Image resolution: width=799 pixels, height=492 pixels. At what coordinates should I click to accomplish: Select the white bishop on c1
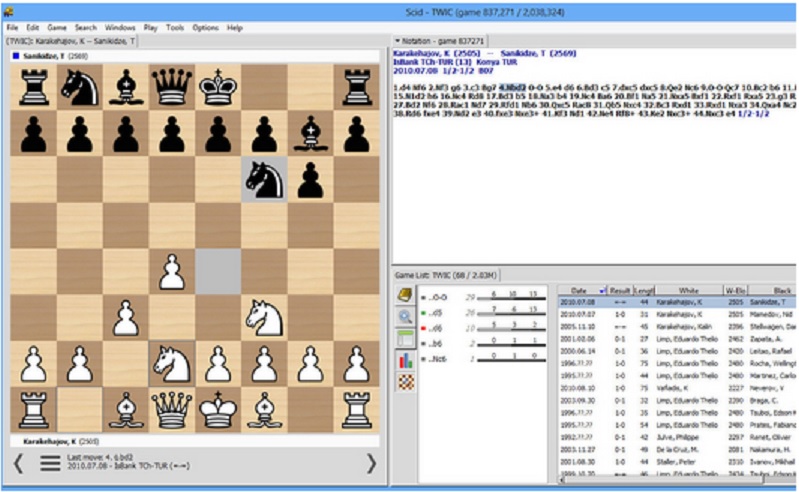coord(126,410)
